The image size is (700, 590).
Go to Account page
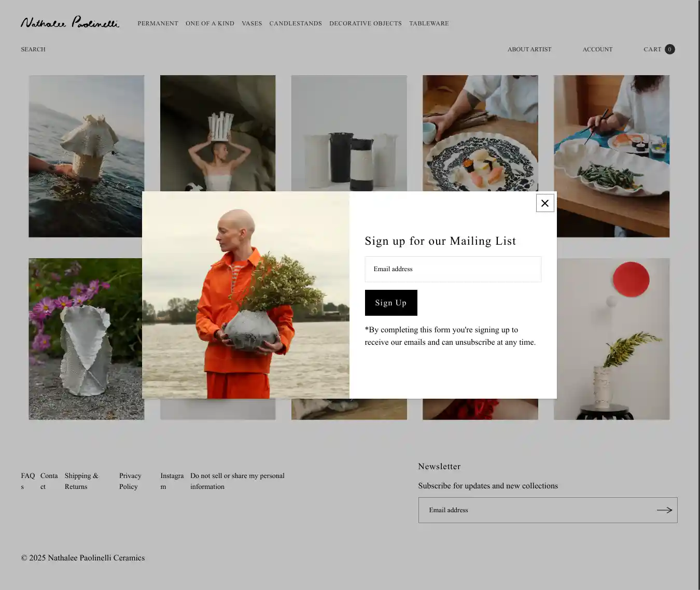pyautogui.click(x=597, y=49)
